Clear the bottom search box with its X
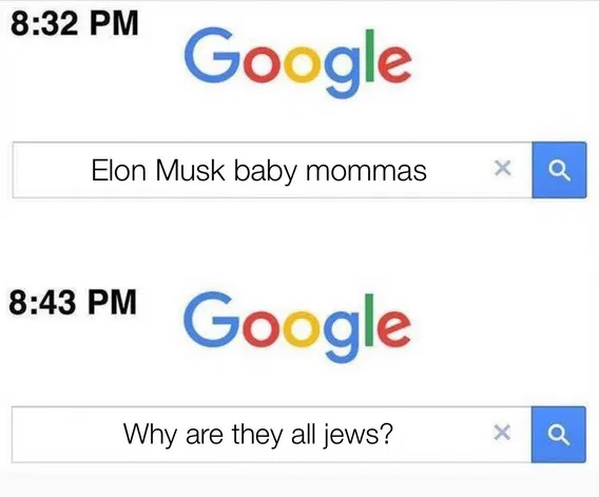Screen dimensions: 599x497 (502, 432)
